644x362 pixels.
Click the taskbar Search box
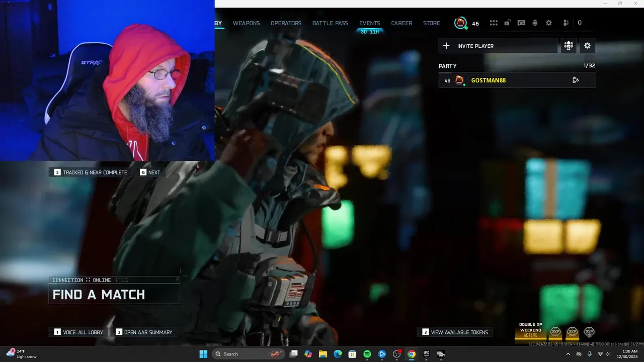point(248,354)
